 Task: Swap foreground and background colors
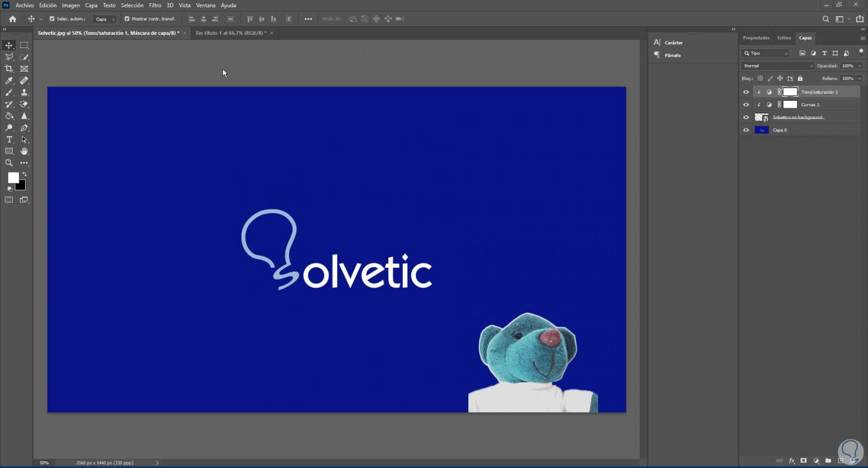24,174
